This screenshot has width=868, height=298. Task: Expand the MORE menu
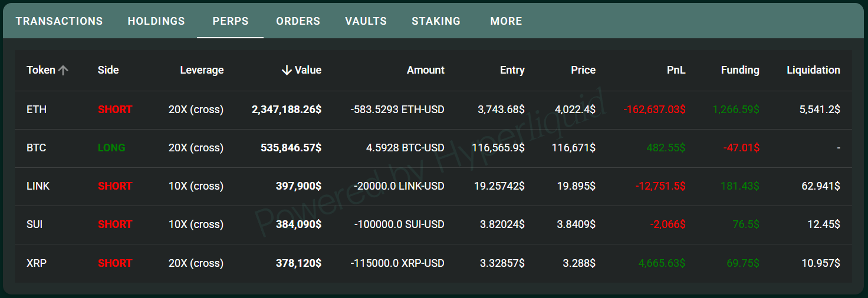point(507,21)
